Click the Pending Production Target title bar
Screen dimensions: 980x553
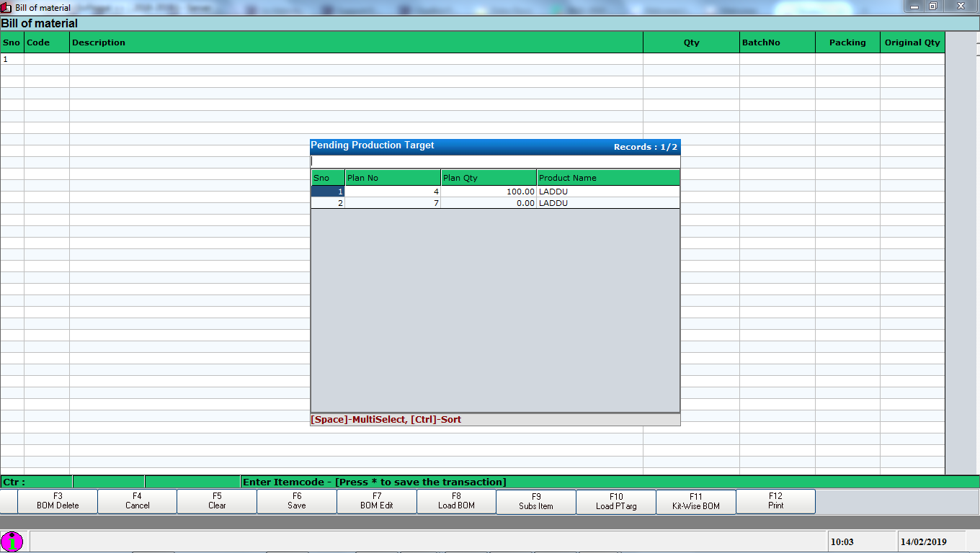[x=495, y=146]
